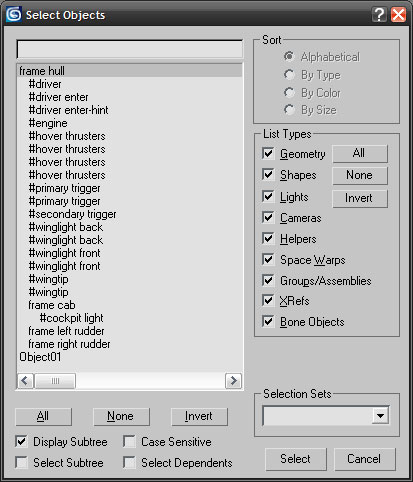Enable the Case Sensitive checkbox

[129, 442]
